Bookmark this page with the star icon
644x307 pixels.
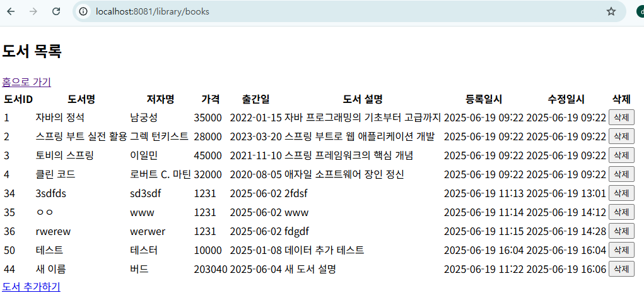click(x=611, y=11)
